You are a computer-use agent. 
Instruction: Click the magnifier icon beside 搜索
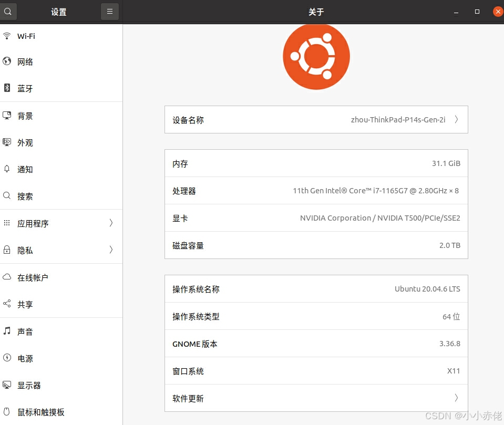7,195
